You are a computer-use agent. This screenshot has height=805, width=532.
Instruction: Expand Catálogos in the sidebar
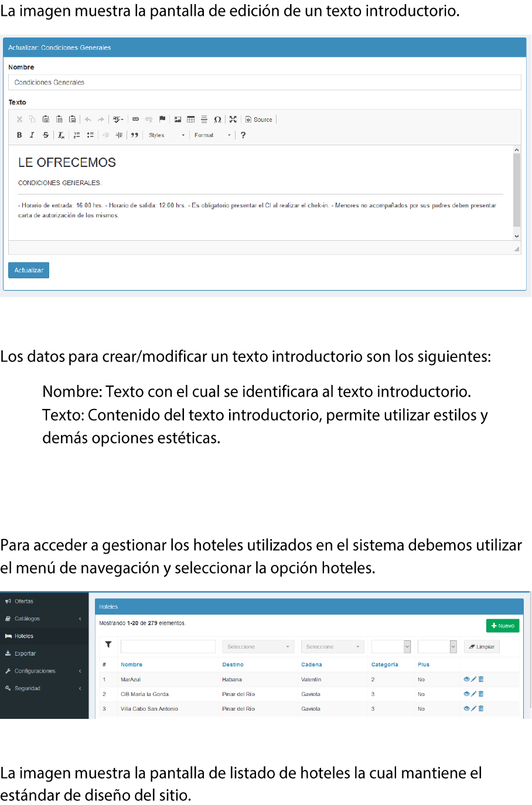tap(44, 619)
